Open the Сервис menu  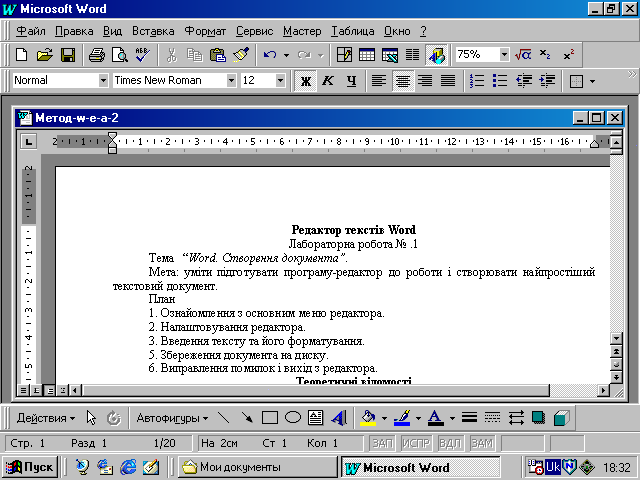coord(254,31)
